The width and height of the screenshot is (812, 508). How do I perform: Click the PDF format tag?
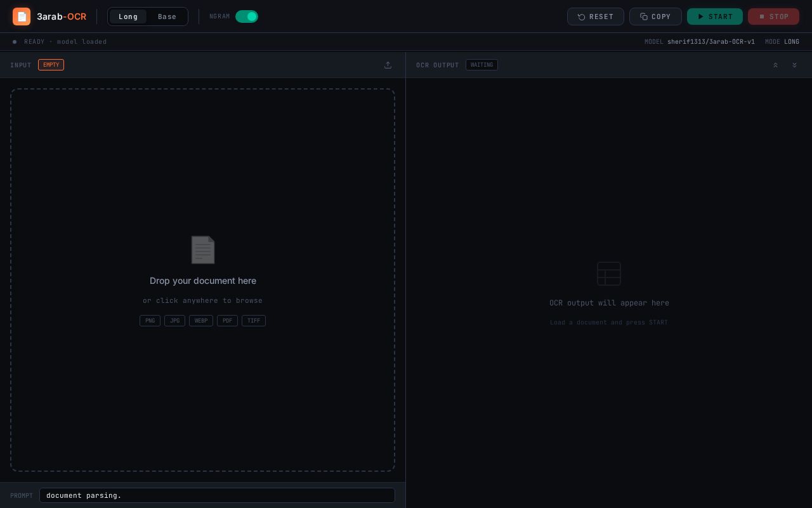227,321
